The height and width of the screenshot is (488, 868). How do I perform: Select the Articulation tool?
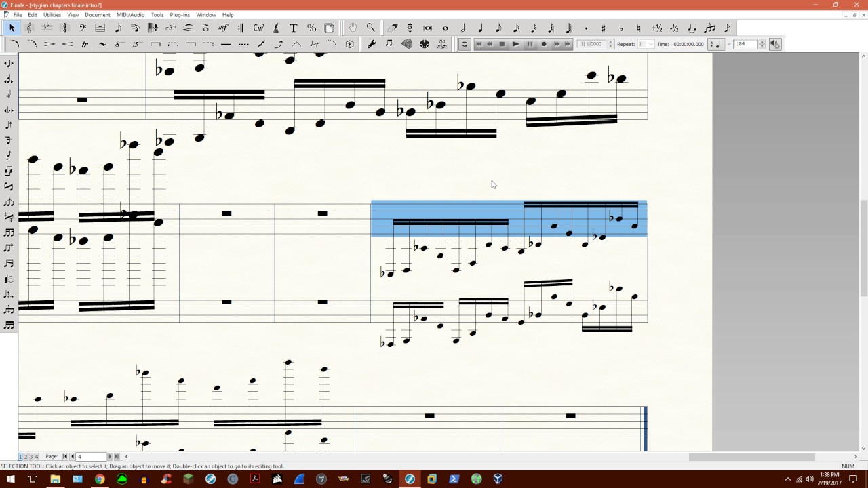[x=205, y=28]
